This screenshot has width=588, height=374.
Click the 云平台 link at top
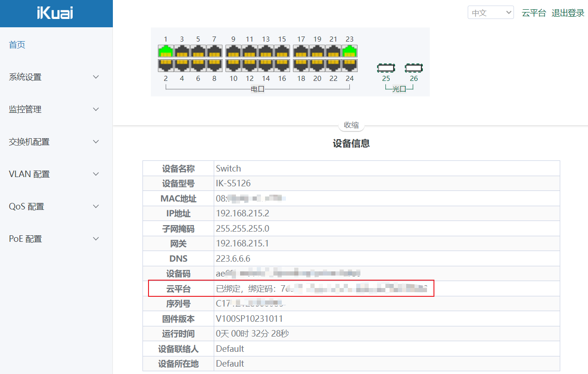(x=534, y=13)
